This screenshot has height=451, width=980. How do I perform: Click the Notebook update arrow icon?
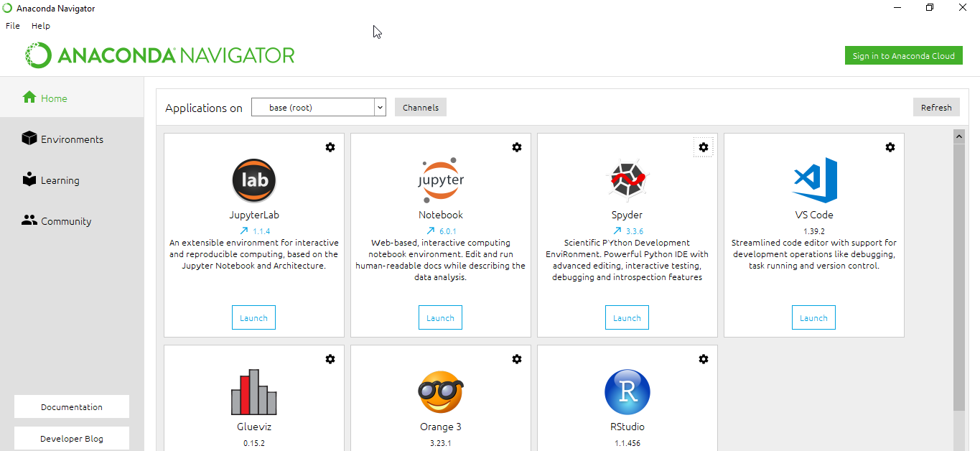point(430,231)
